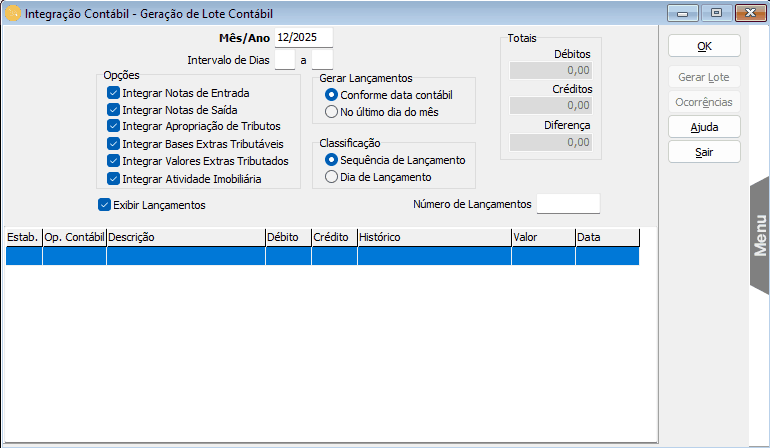Click the OK button
Viewport: 770px width, 448px height.
[x=704, y=46]
